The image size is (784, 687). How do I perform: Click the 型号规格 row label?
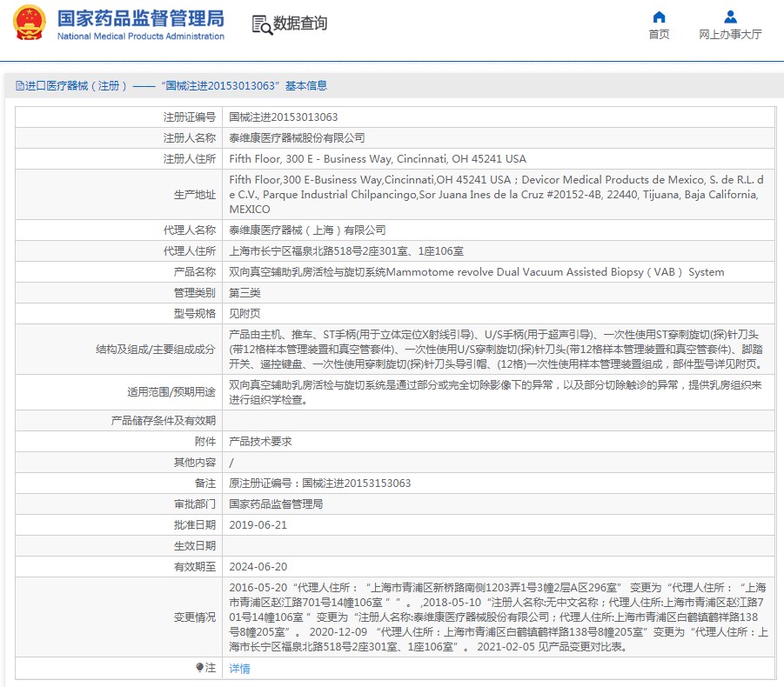(x=195, y=314)
